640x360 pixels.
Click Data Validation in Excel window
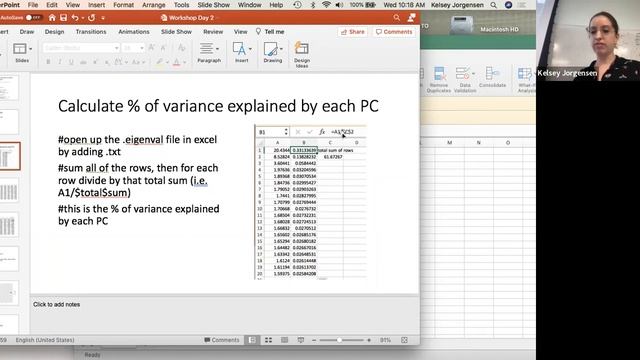[465, 80]
